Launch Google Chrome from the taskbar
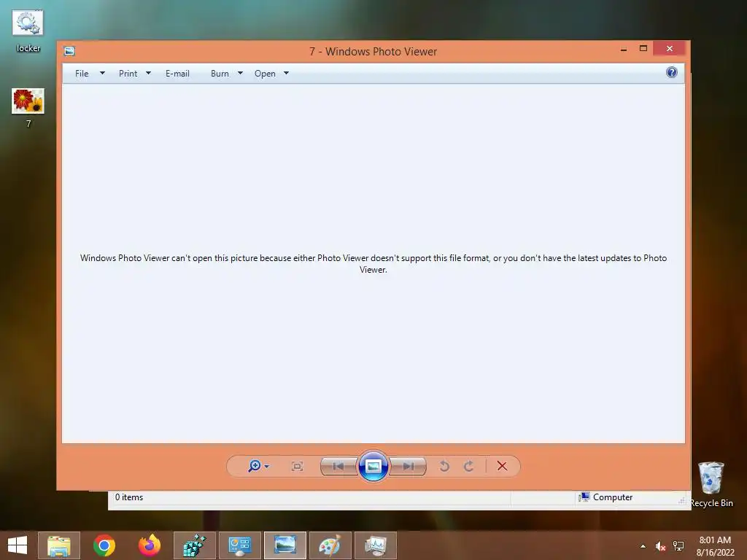 tap(104, 545)
